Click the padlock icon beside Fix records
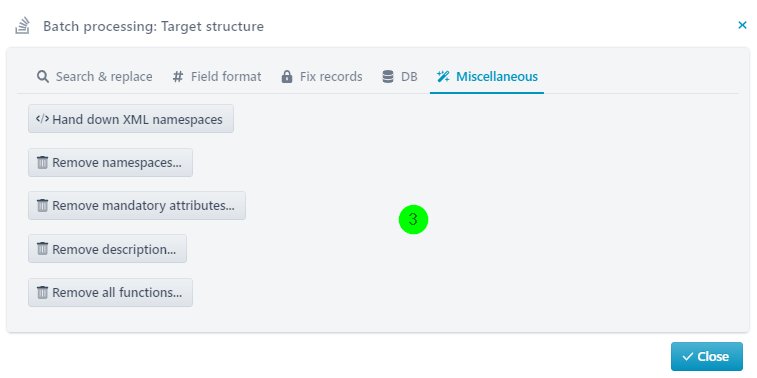 point(287,77)
